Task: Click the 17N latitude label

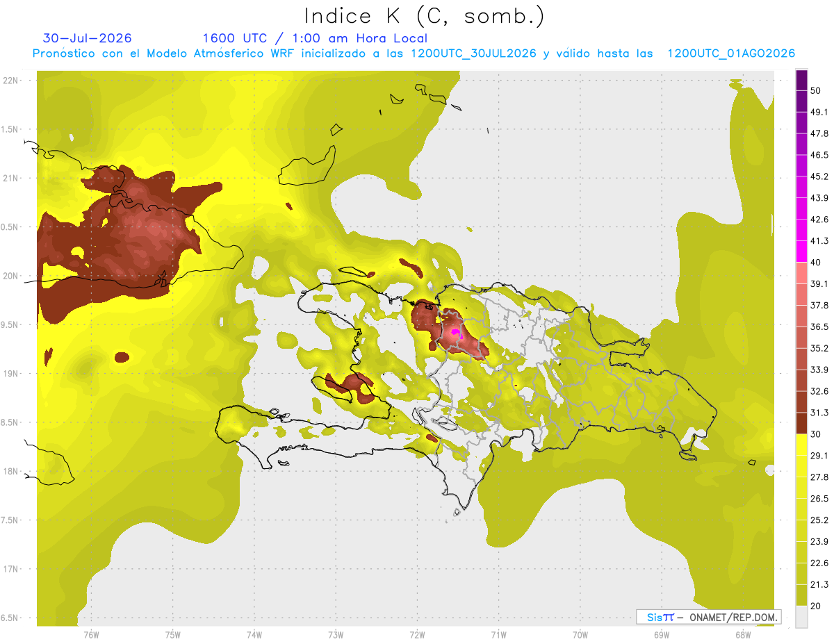Action: coord(11,569)
